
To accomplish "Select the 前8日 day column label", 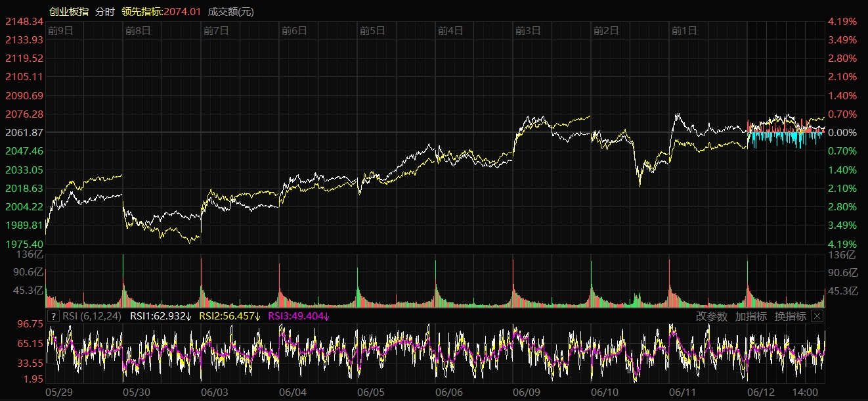I will point(138,30).
